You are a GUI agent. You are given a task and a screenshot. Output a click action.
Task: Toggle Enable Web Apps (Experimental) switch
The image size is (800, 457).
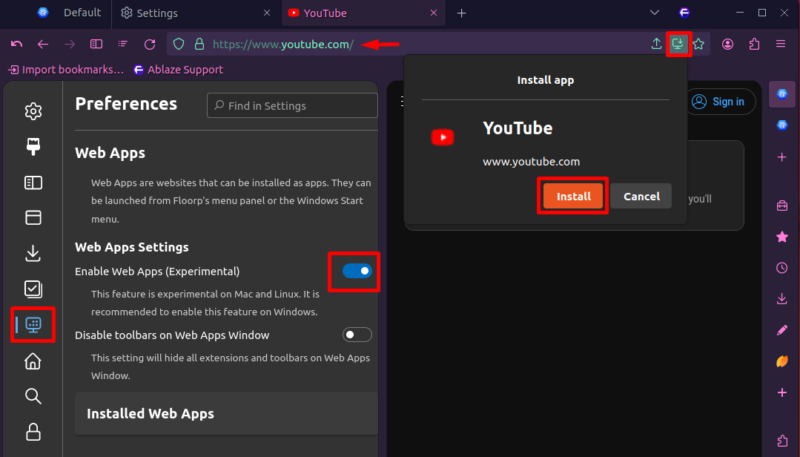click(x=357, y=271)
